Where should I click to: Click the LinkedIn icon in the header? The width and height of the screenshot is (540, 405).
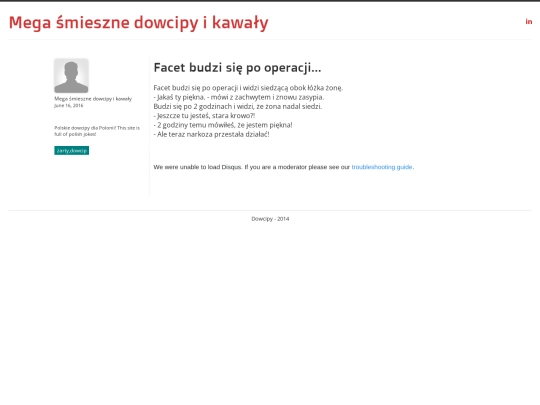coord(529,22)
